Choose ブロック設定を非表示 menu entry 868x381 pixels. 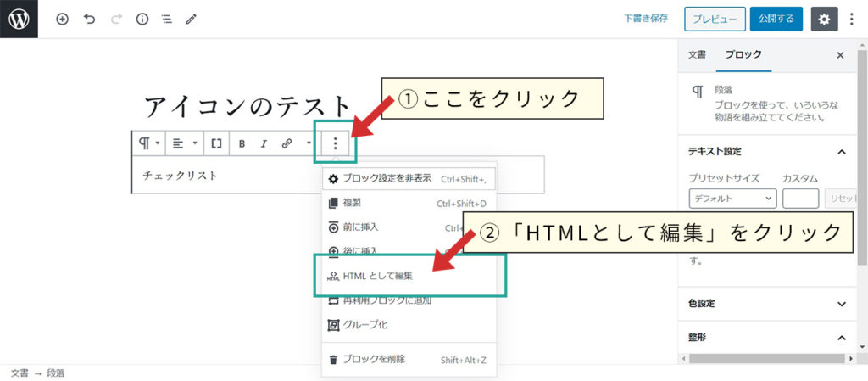tap(409, 179)
